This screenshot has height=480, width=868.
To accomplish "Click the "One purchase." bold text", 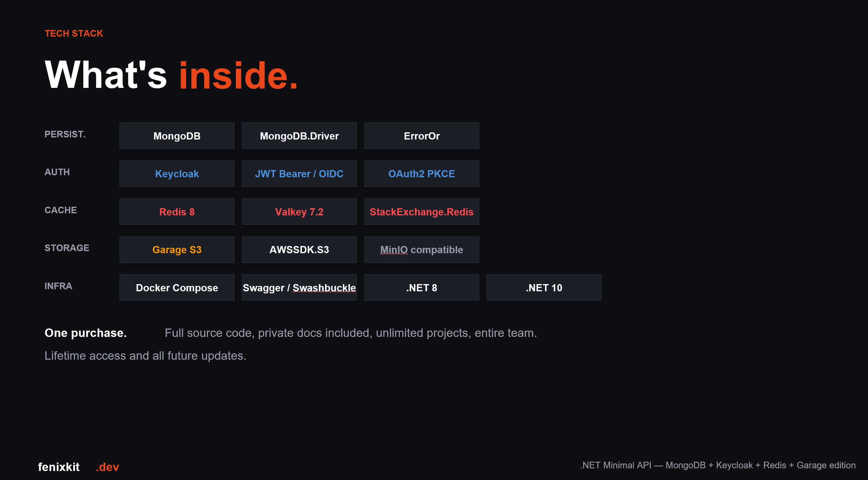I will 86,333.
